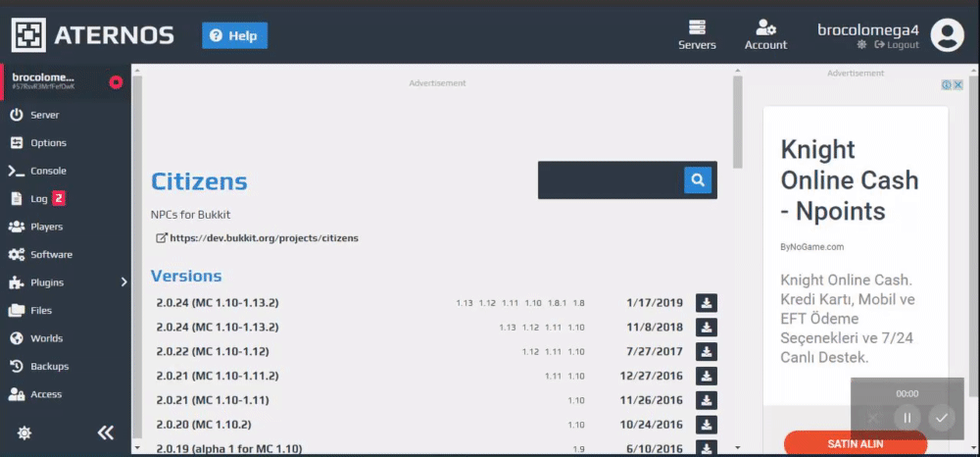This screenshot has width=980, height=457.
Task: Open the dev.bukkit.org citizens link
Action: click(x=264, y=238)
